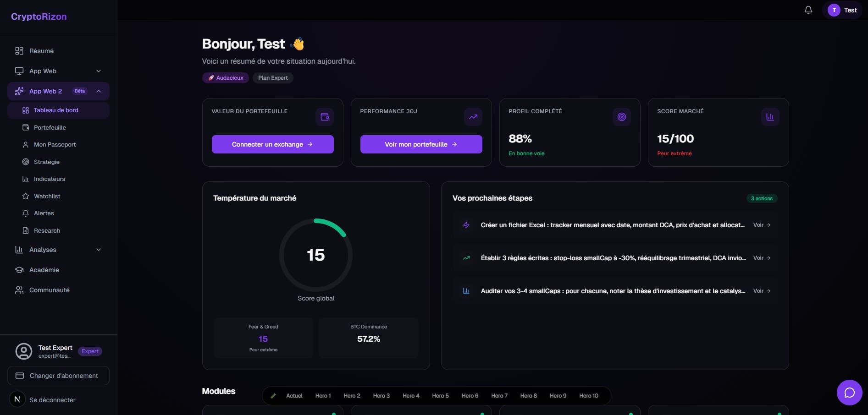This screenshot has width=868, height=415.
Task: Open the Watchlist star icon
Action: click(x=25, y=196)
